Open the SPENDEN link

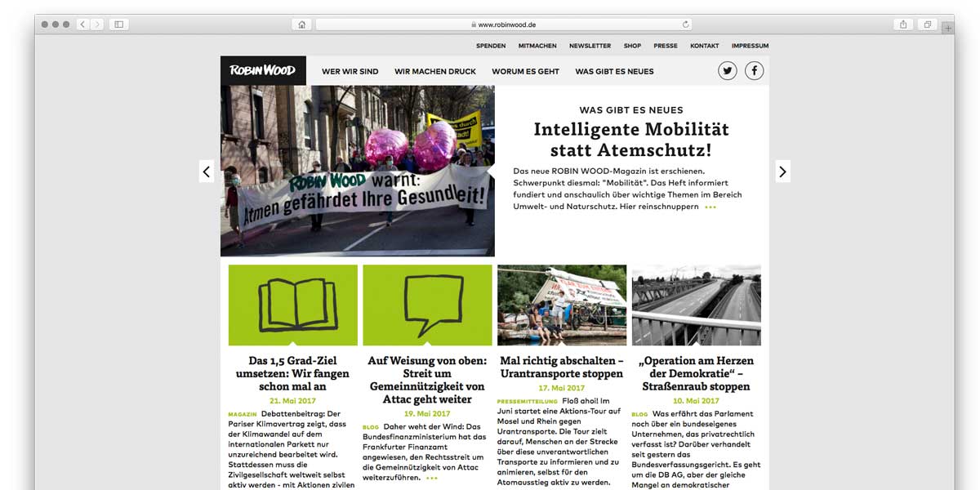[491, 46]
